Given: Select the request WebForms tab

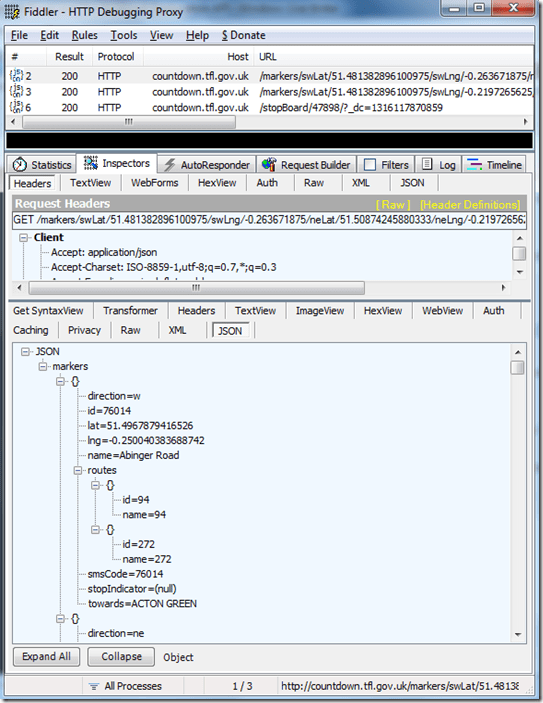Looking at the screenshot, I should click(155, 183).
